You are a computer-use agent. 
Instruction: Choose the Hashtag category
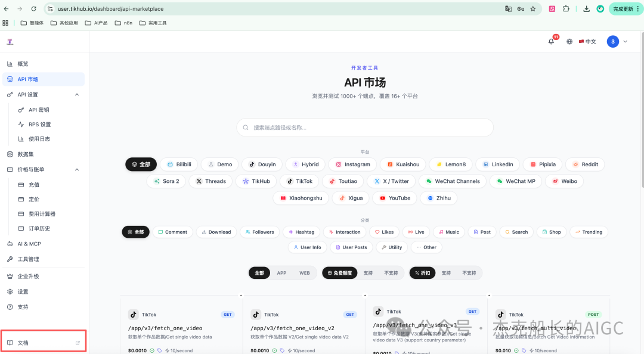point(301,232)
